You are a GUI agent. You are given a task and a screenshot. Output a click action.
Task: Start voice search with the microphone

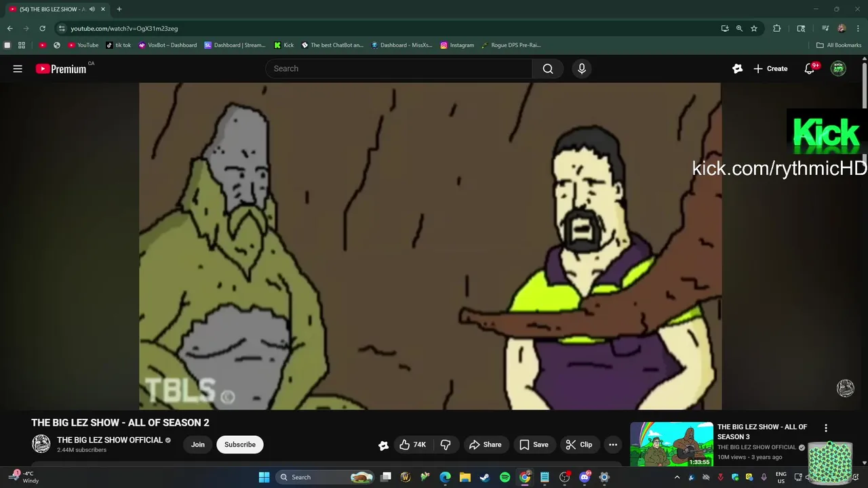[x=581, y=68]
